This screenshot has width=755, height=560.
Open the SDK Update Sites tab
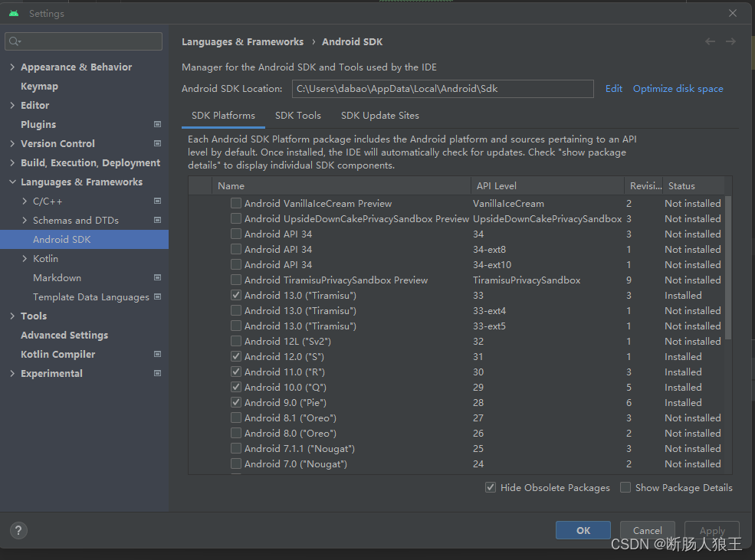(379, 116)
